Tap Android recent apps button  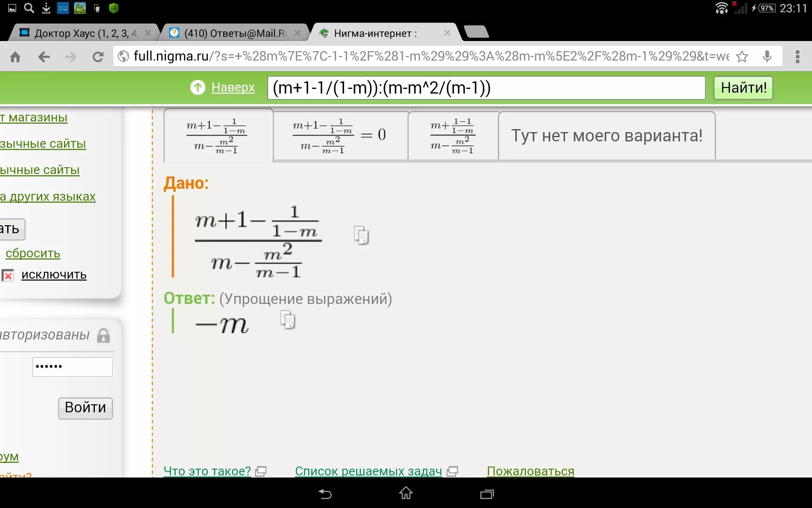coord(487,494)
